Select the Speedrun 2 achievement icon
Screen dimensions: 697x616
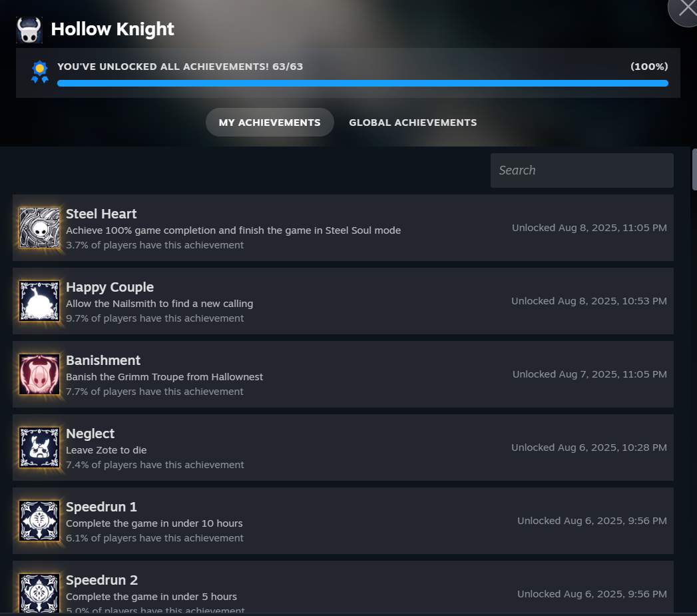(x=39, y=593)
